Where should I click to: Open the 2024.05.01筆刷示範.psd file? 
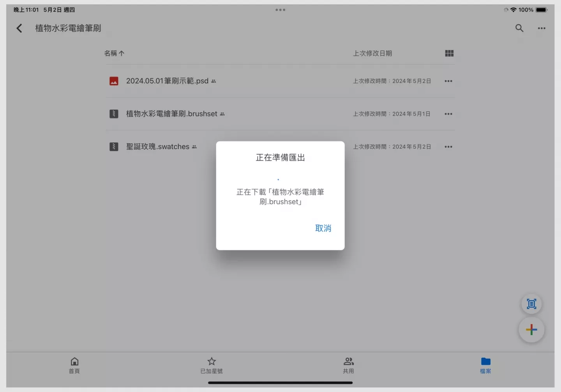(x=167, y=81)
